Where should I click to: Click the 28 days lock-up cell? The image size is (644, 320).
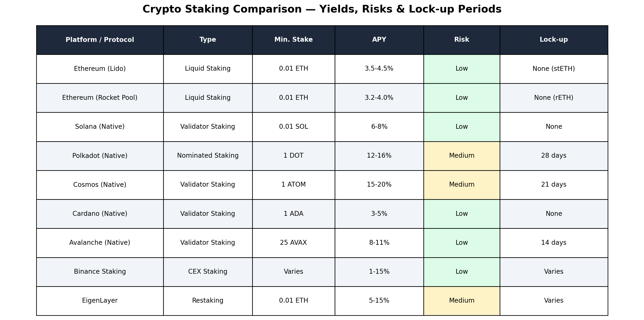553,156
